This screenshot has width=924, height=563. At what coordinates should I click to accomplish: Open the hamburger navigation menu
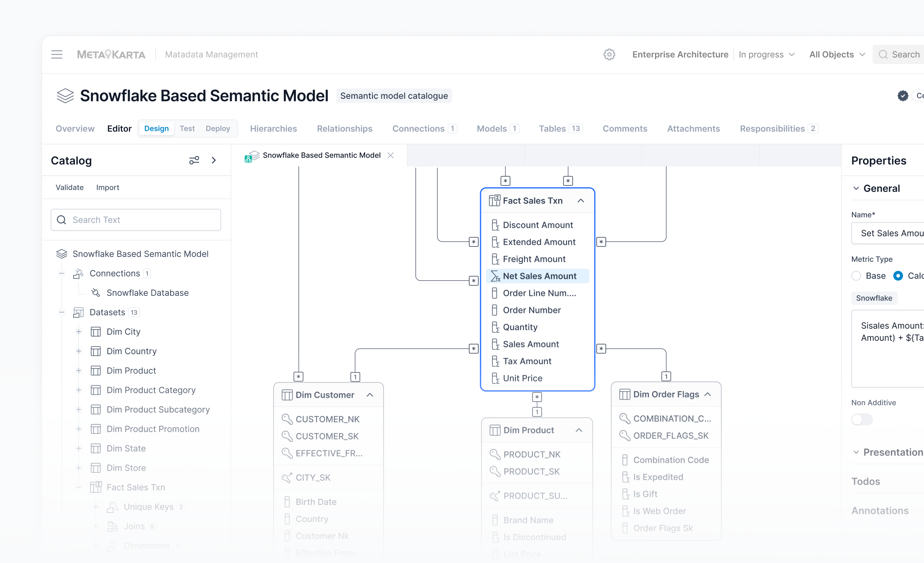pos(57,54)
